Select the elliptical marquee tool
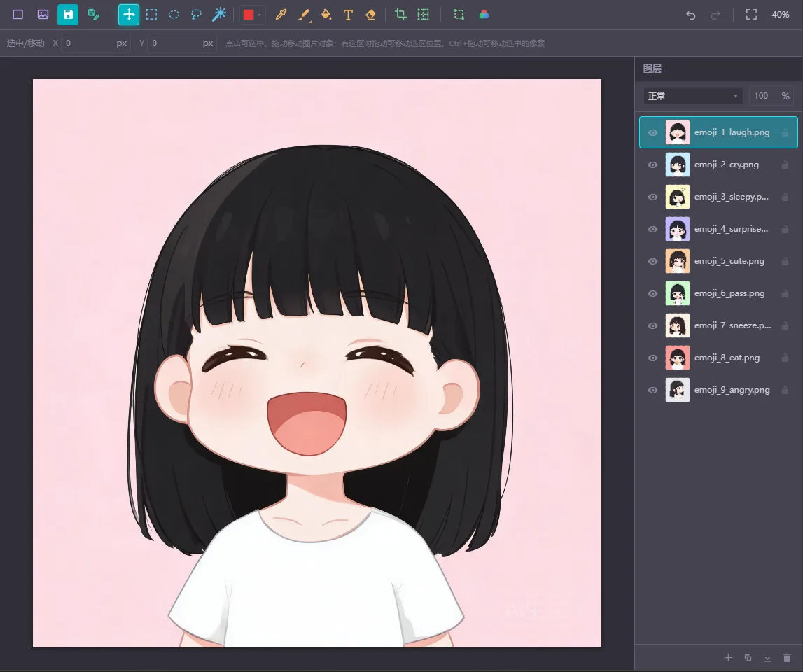The image size is (803, 672). (x=174, y=14)
